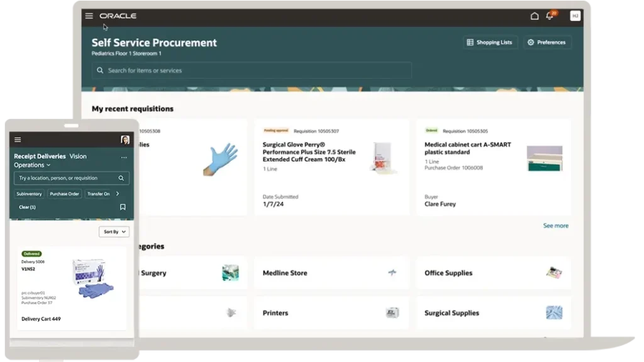Click Clear (1) to reset filters
Viewport: 644px width, 362px height.
point(27,207)
